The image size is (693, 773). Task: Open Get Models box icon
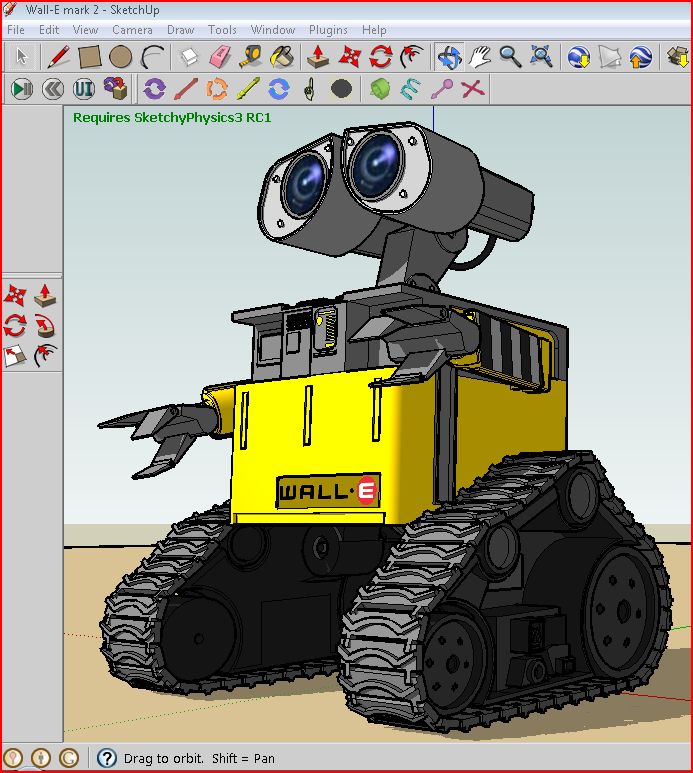(678, 56)
